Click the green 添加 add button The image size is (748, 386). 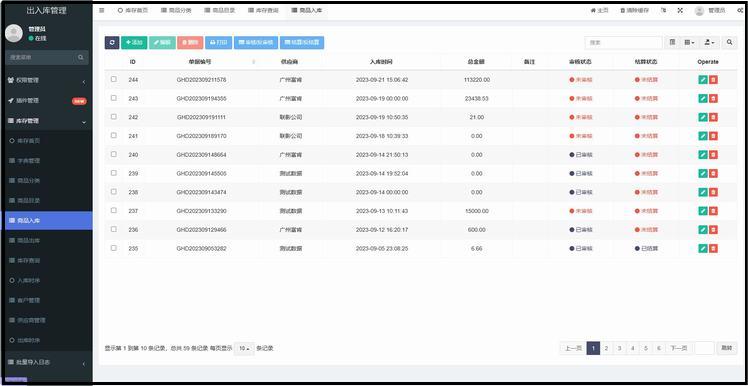tap(134, 42)
